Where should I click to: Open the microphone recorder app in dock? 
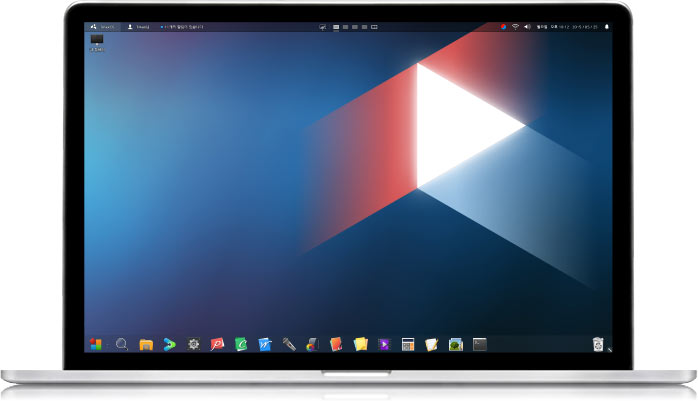click(x=289, y=344)
